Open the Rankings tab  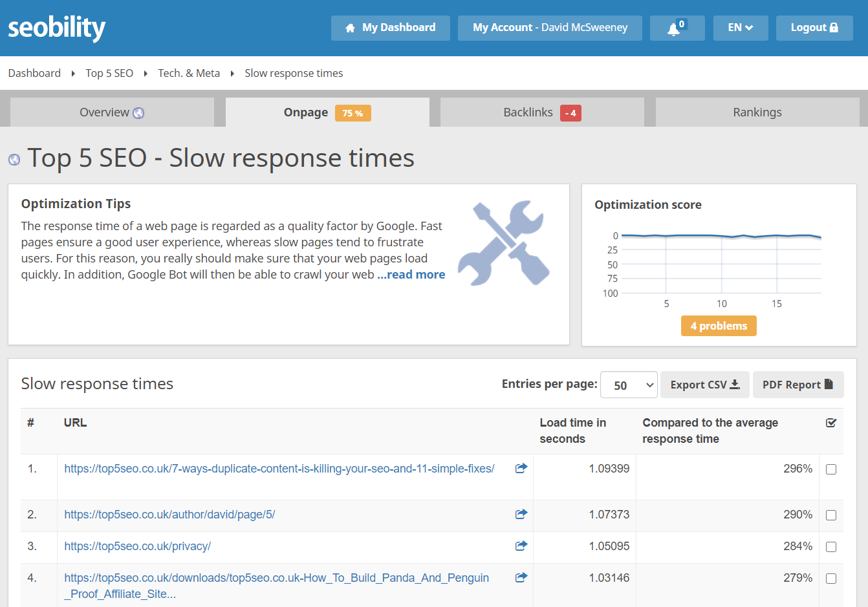coord(757,112)
